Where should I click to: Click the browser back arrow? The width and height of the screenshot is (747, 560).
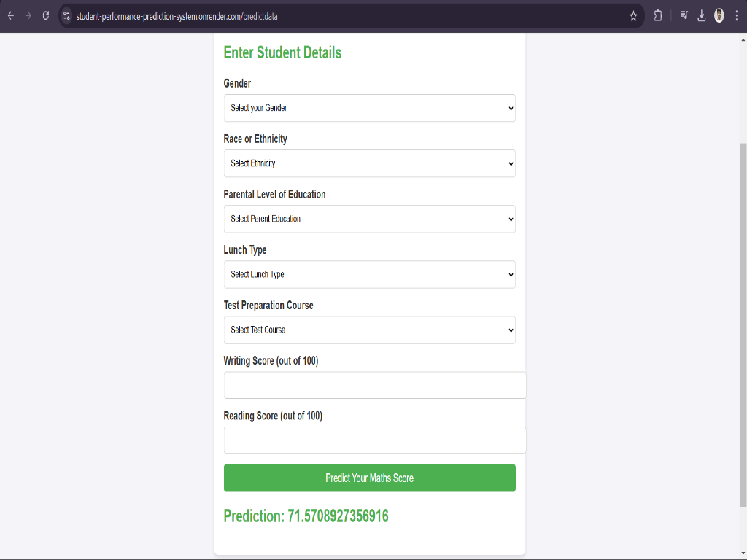(10, 16)
